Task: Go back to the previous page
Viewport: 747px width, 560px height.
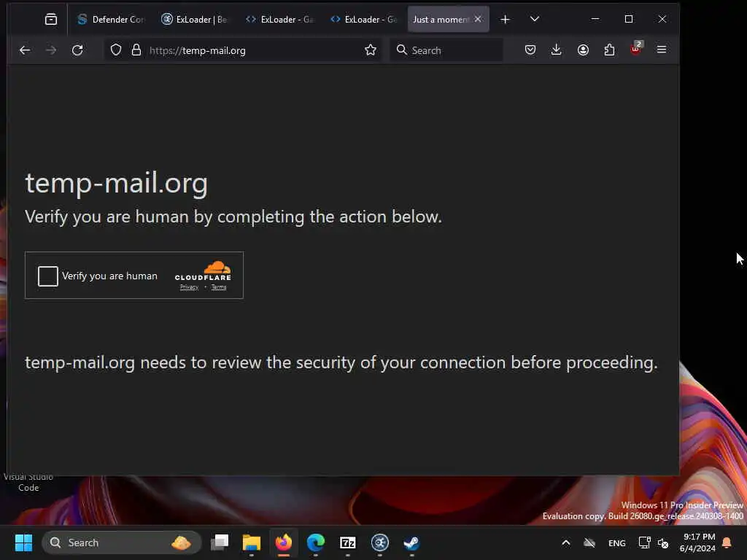Action: pyautogui.click(x=25, y=50)
